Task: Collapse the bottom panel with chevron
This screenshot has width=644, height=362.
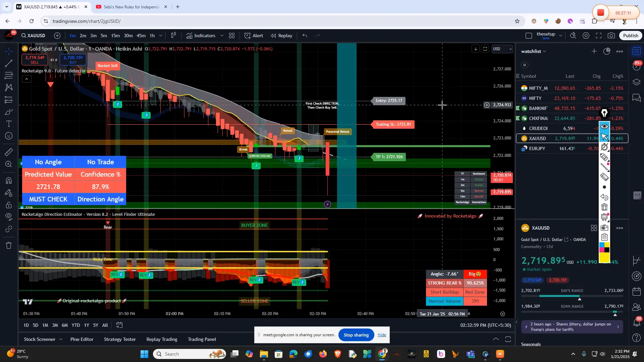Action: click(x=495, y=339)
